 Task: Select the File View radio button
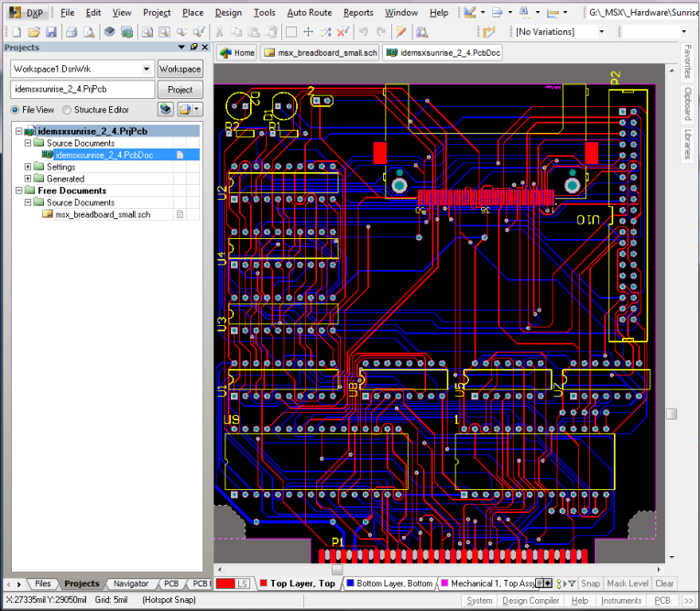(15, 110)
